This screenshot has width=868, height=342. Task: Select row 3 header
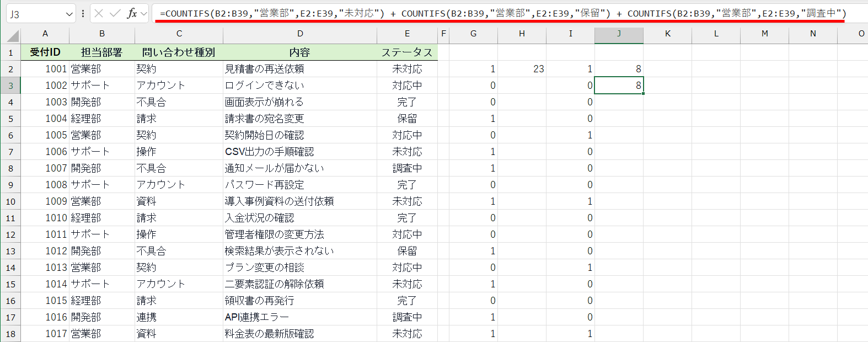click(x=10, y=85)
